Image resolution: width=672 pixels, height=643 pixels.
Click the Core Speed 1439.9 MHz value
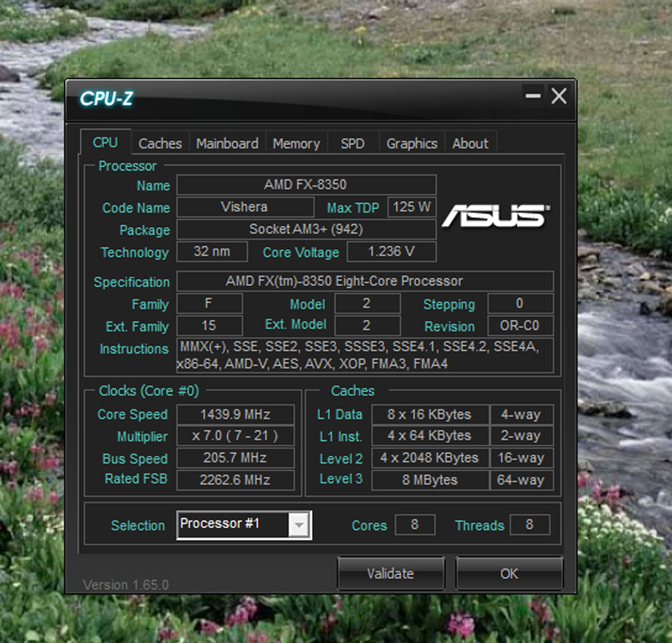[x=235, y=414]
